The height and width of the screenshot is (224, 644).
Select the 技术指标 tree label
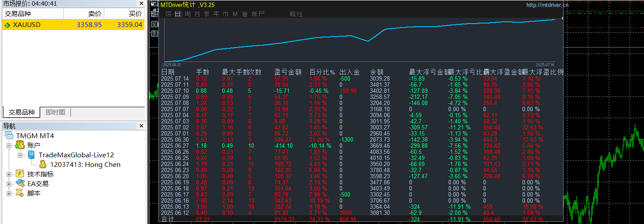(x=40, y=174)
